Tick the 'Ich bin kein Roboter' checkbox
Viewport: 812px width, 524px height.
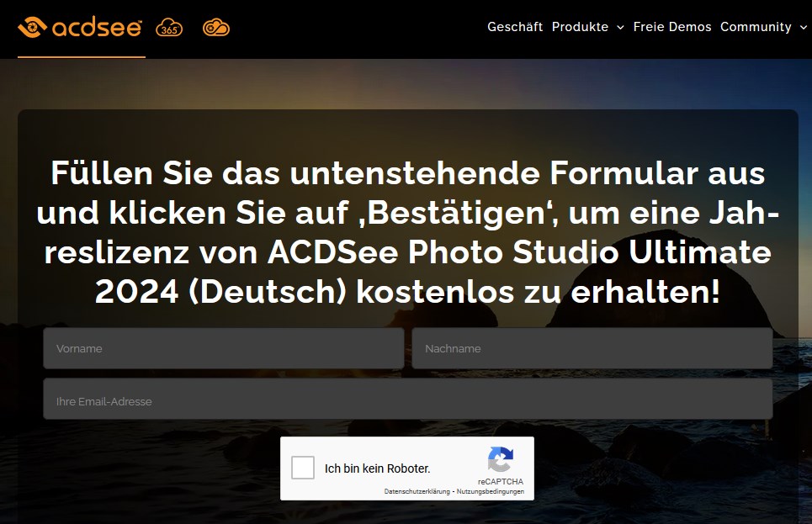coord(303,468)
